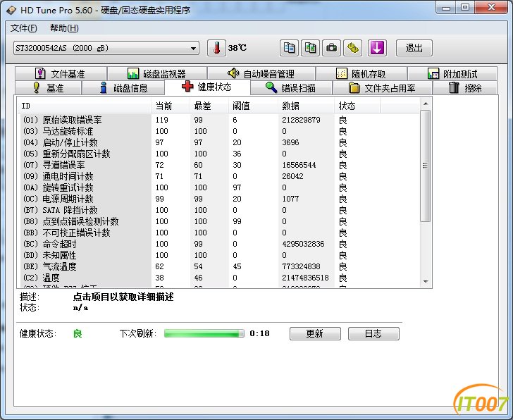The height and width of the screenshot is (420, 513).
Task: Select row (BD) 未知属性
Action: 219,255
